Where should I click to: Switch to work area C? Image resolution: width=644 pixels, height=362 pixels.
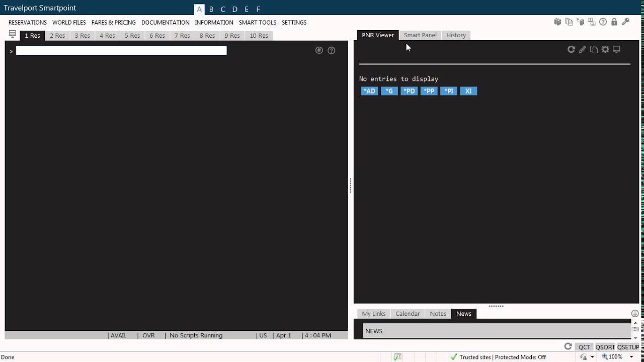(x=223, y=9)
